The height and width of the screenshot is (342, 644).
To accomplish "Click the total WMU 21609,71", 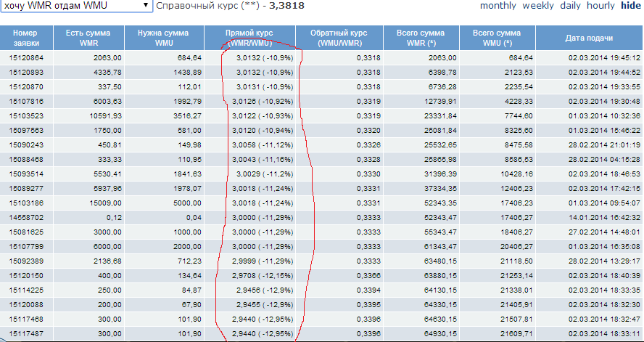I will [x=516, y=333].
